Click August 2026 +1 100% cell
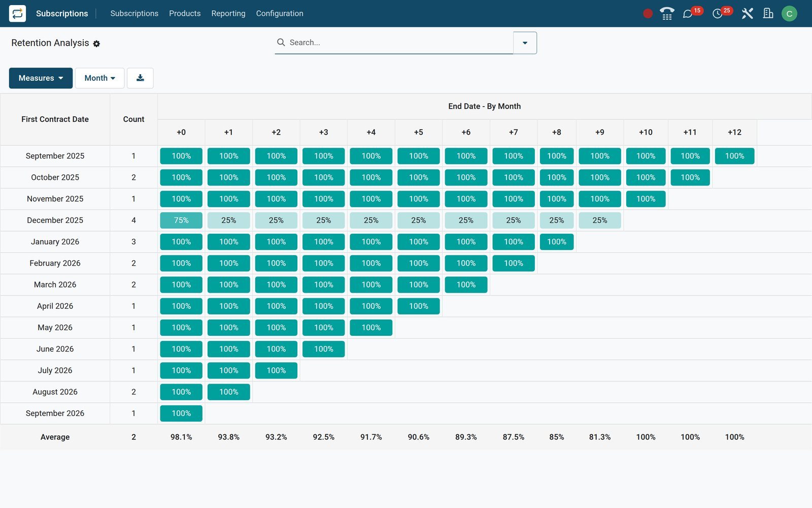Viewport: 812px width, 508px height. 229,392
